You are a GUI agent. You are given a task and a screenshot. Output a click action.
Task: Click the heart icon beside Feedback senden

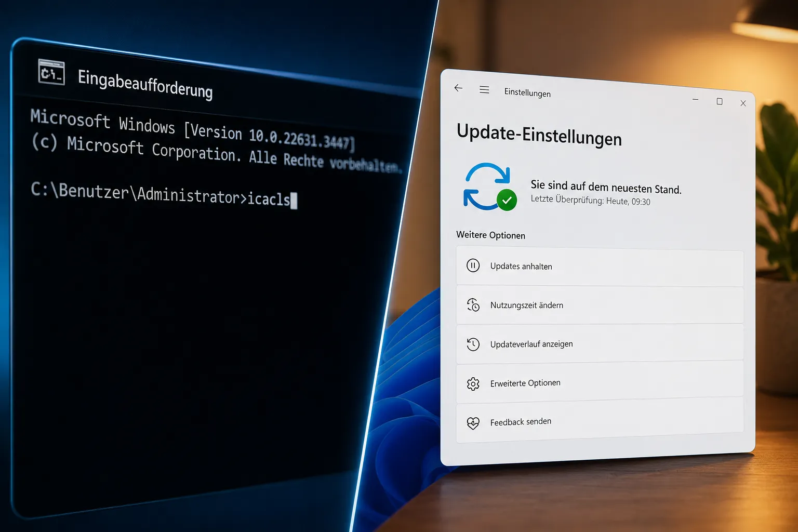pos(473,423)
